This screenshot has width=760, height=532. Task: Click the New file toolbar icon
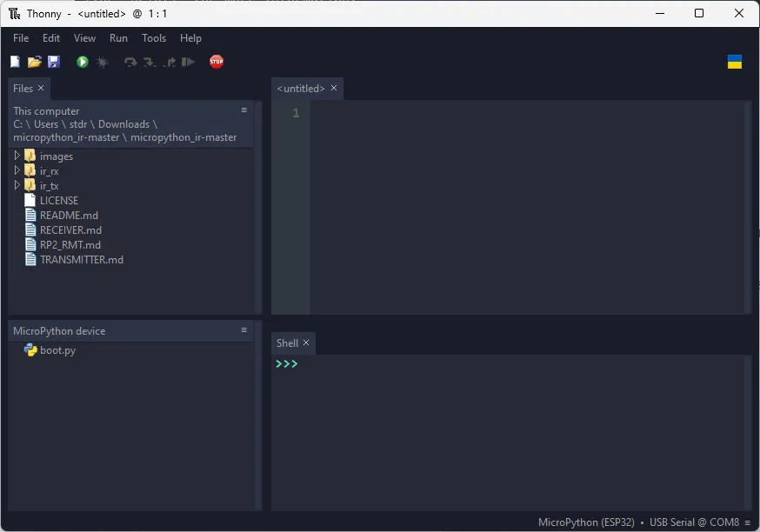tap(15, 62)
